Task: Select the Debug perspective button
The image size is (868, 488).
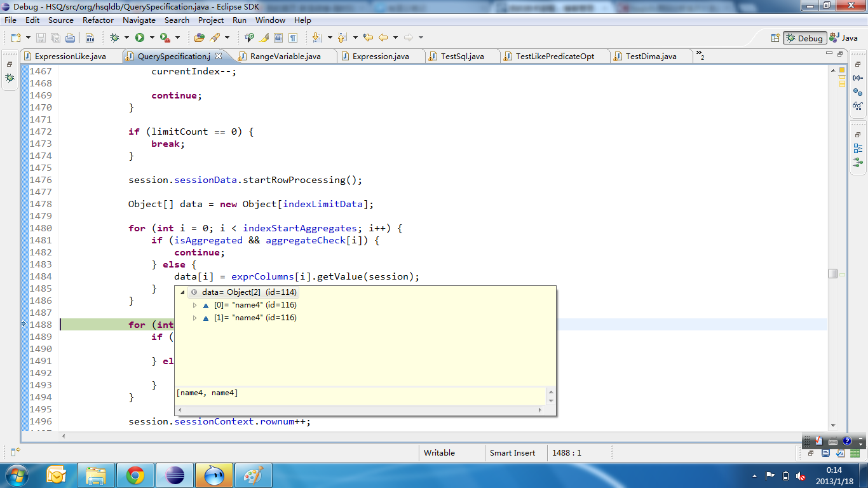Action: [804, 38]
